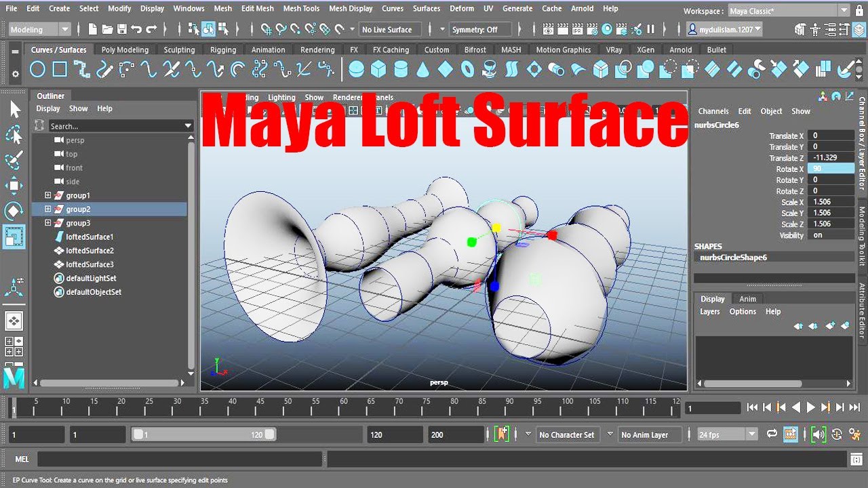
Task: Activate the Lasso Select tool
Action: 14,135
